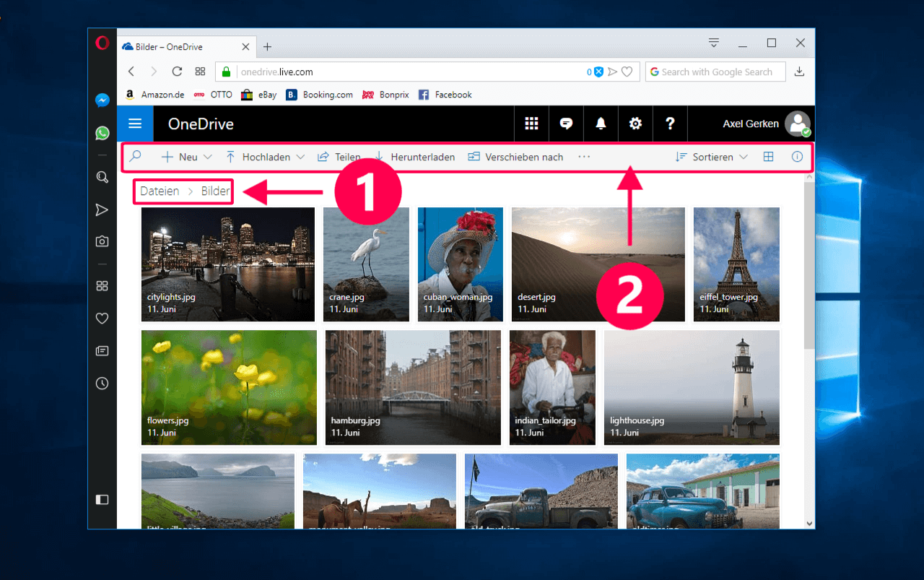Open the Facebook bookmark
The image size is (924, 580).
[445, 95]
